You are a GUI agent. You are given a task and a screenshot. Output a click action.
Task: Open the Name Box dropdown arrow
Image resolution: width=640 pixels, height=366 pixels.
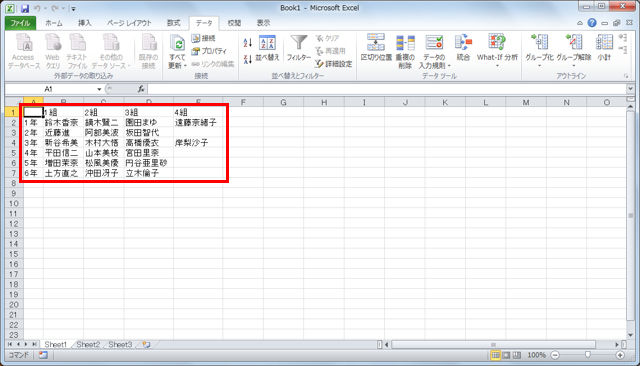[99, 89]
